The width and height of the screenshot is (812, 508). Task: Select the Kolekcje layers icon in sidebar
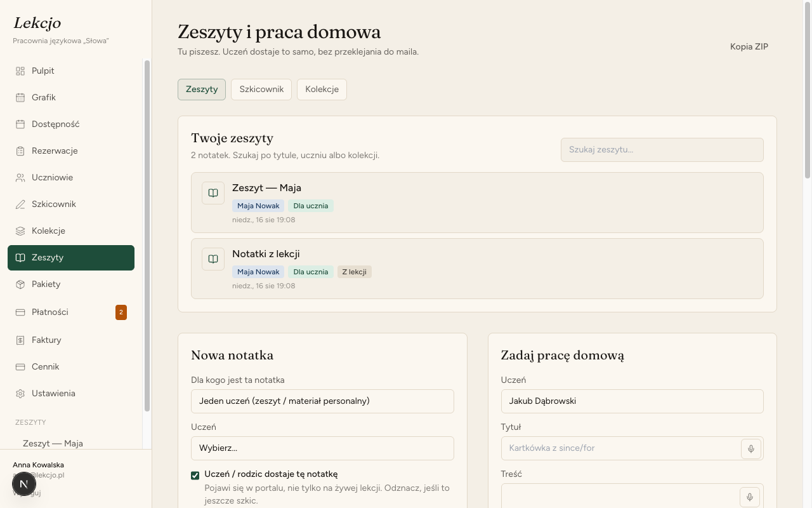(20, 231)
